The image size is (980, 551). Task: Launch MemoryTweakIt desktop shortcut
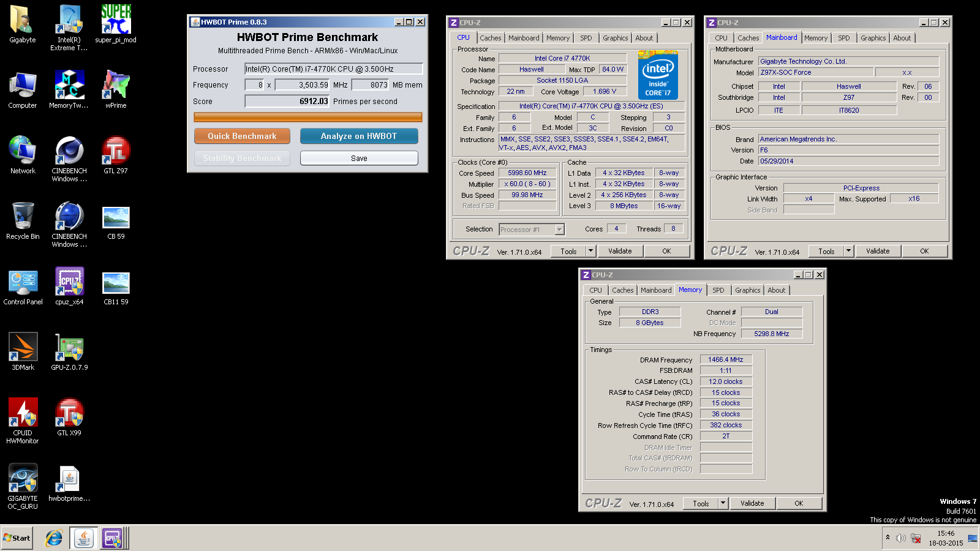click(69, 90)
